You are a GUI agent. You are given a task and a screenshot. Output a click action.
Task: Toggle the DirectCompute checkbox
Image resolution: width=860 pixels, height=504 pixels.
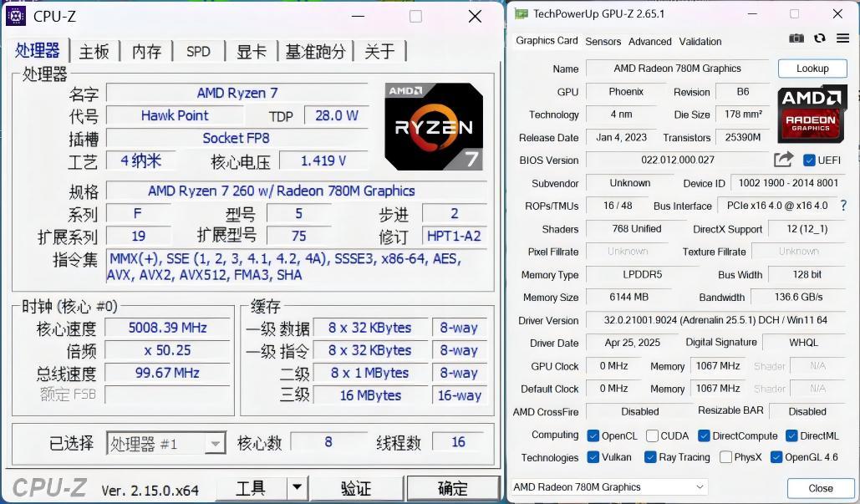[705, 435]
